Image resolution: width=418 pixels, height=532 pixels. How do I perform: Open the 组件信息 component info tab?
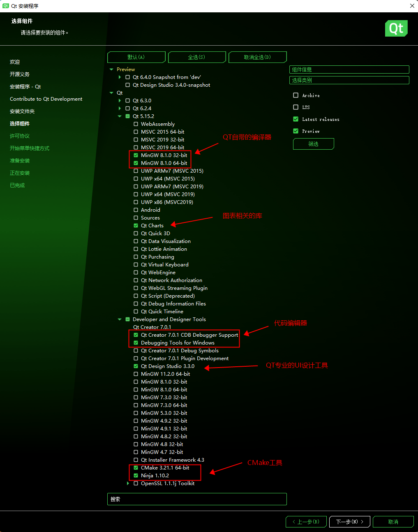[x=349, y=69]
